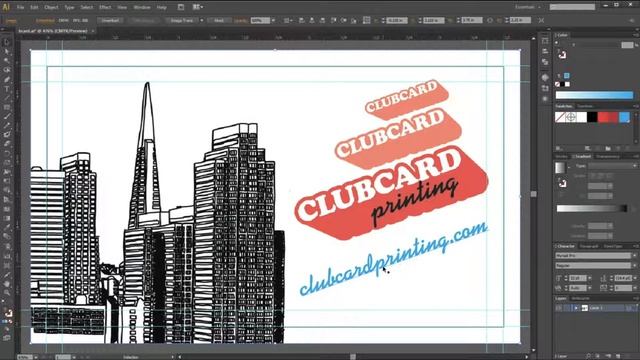Screen dimensions: 640x360
Task: Select the Registration swatch
Action: tap(571, 118)
